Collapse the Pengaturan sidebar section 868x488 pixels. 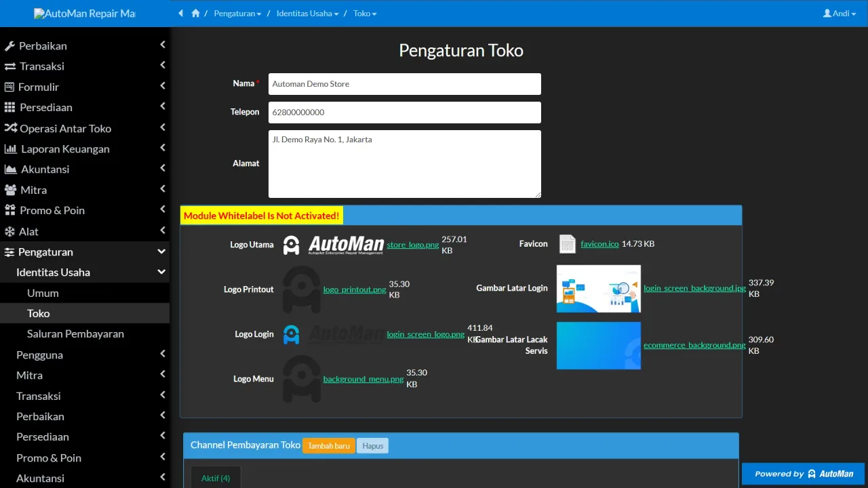85,252
